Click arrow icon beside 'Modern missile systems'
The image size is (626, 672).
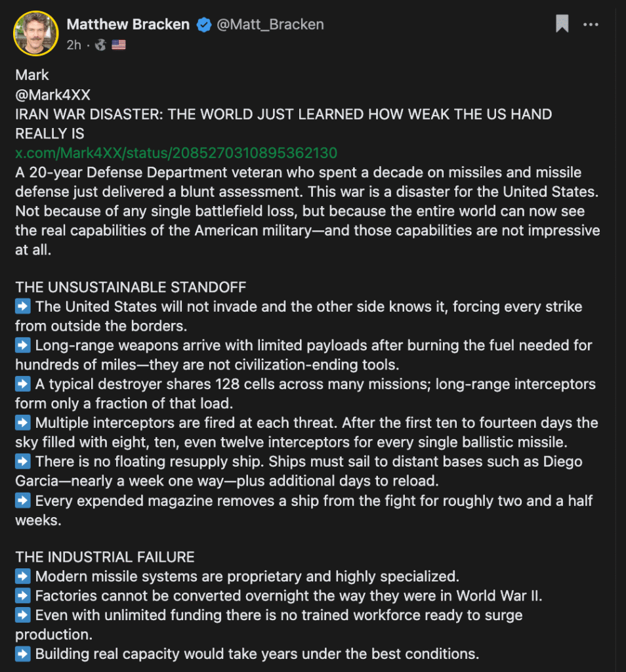coord(23,576)
